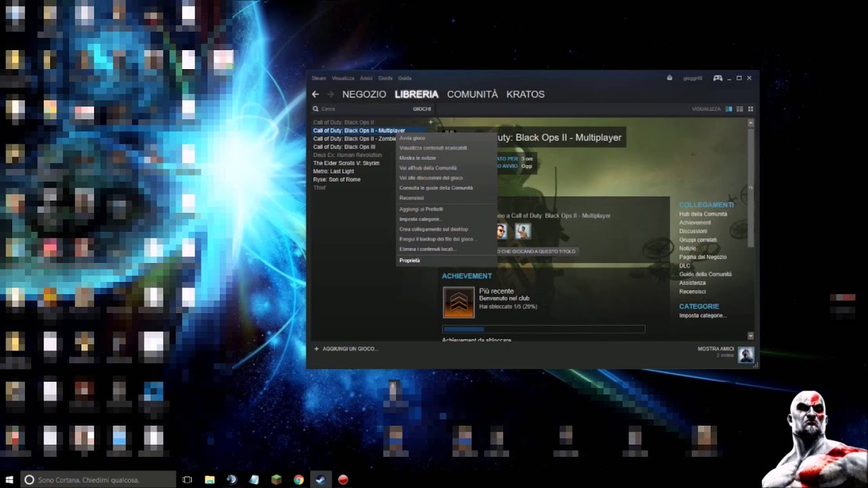This screenshot has width=868, height=488.
Task: Click friend avatar with sunglasses
Action: tap(500, 231)
